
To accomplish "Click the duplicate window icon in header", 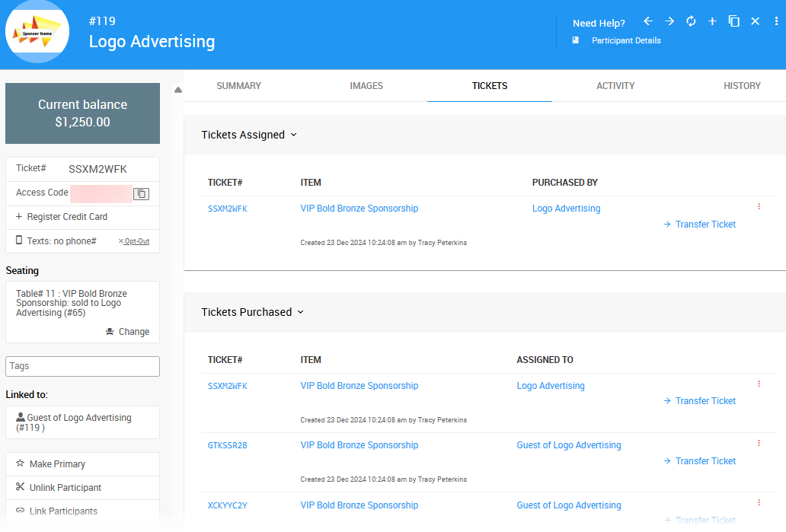I will click(733, 21).
